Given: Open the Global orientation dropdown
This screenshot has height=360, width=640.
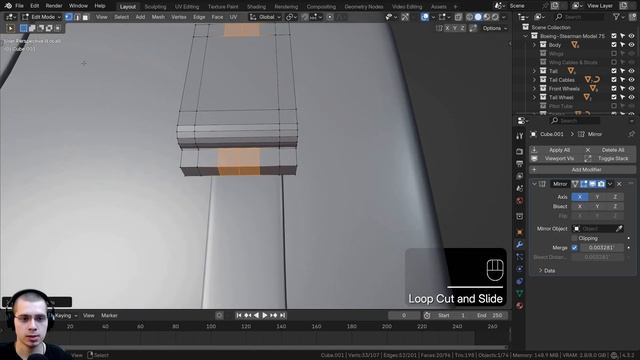Looking at the screenshot, I should [x=265, y=17].
